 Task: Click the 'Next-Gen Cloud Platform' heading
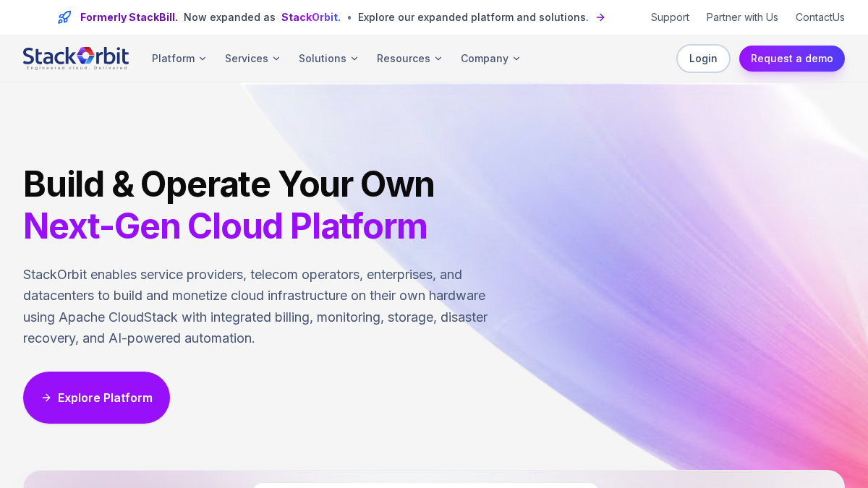[225, 226]
